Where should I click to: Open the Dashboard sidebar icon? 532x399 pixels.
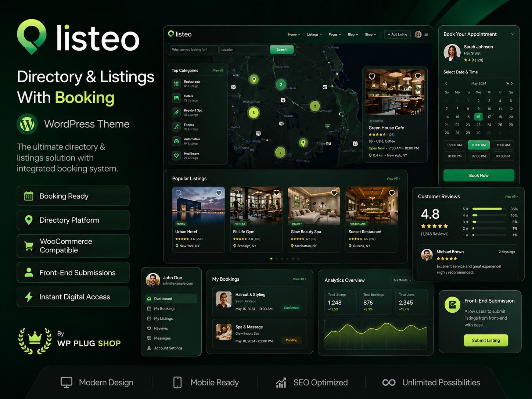[149, 299]
